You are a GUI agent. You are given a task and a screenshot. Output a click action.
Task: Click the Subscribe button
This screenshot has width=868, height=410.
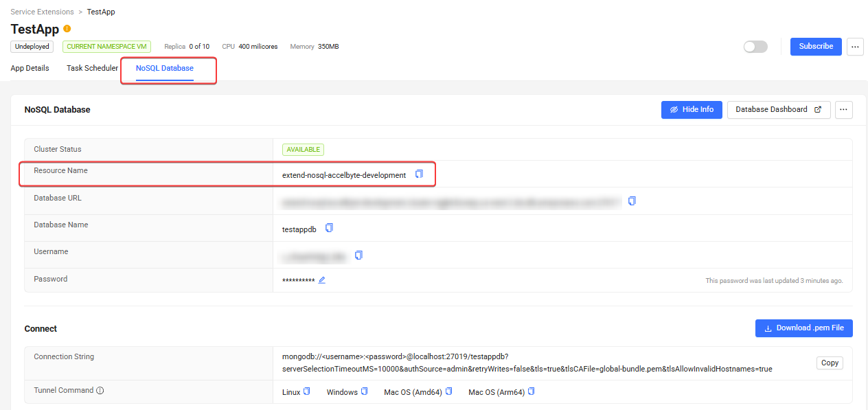tap(816, 47)
